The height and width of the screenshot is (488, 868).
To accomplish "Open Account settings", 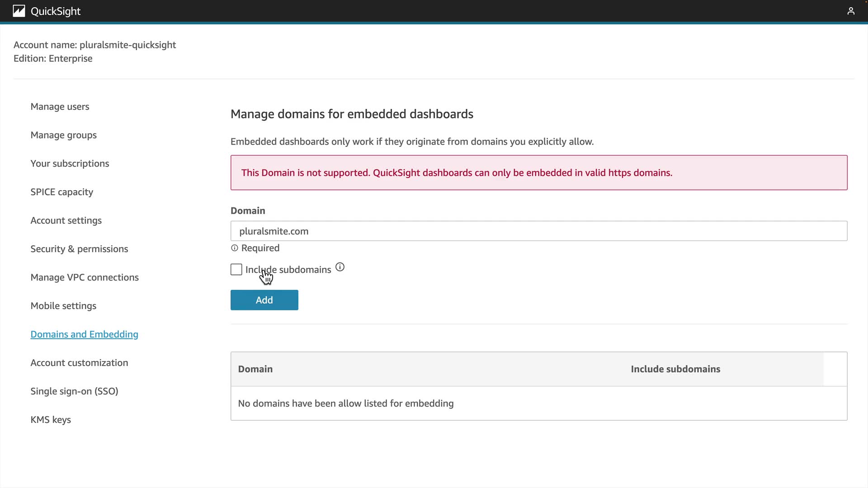I will (x=66, y=221).
